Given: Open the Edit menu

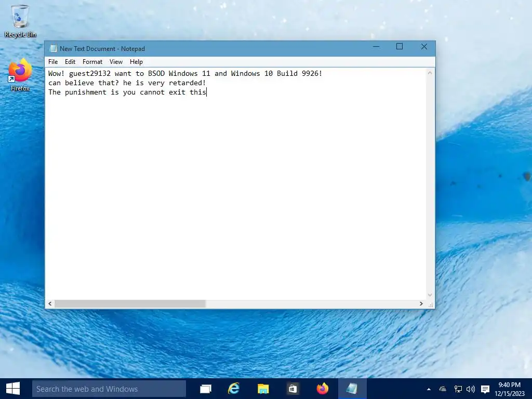Looking at the screenshot, I should pyautogui.click(x=70, y=62).
